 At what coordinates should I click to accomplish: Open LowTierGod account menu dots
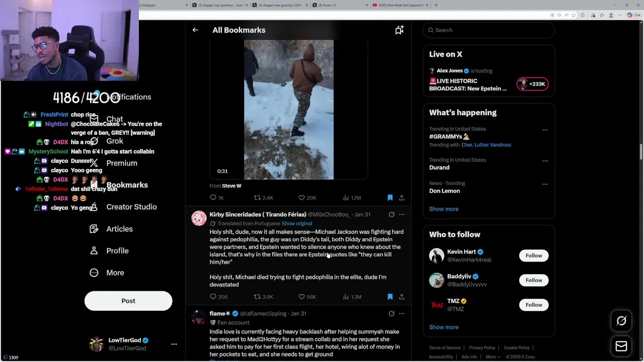tap(174, 344)
